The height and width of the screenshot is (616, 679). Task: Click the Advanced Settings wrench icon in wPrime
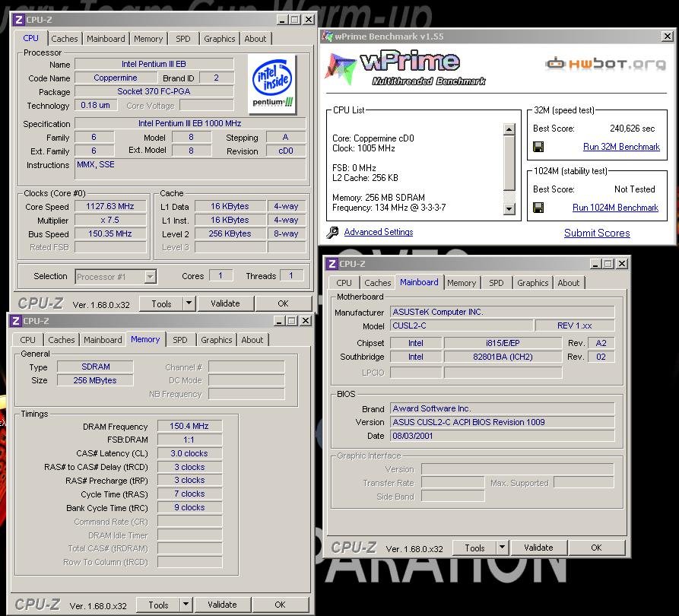pos(332,232)
